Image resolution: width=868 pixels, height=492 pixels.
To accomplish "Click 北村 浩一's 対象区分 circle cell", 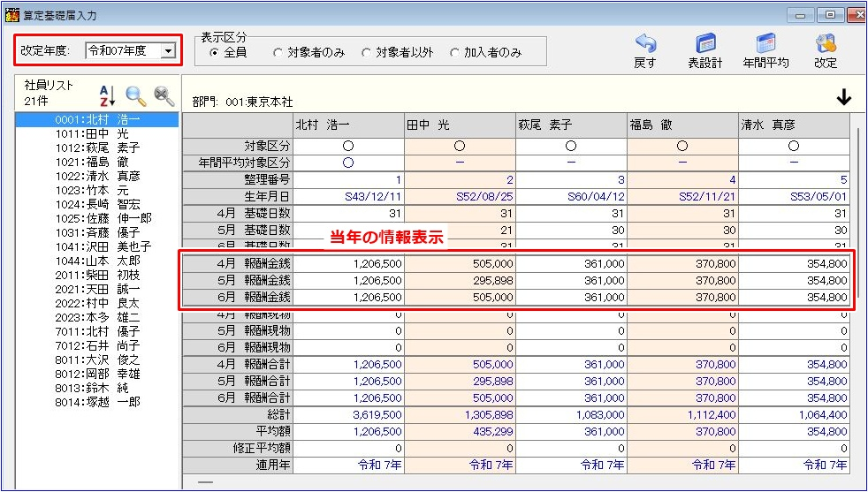I will [348, 146].
